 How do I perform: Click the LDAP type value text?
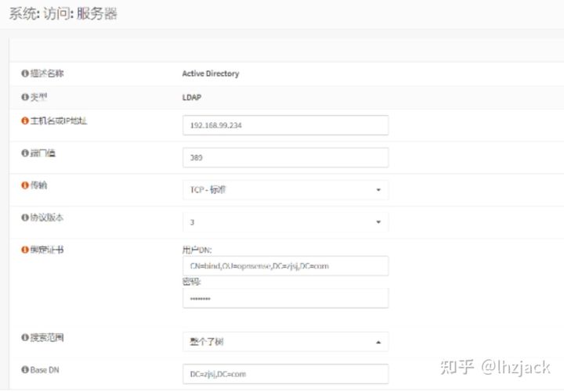click(192, 97)
